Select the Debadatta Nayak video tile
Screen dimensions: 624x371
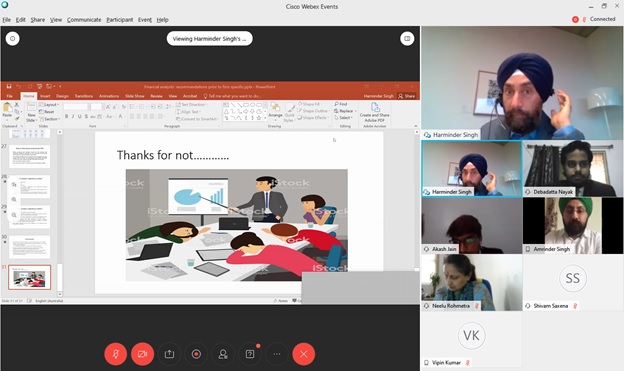(x=573, y=169)
